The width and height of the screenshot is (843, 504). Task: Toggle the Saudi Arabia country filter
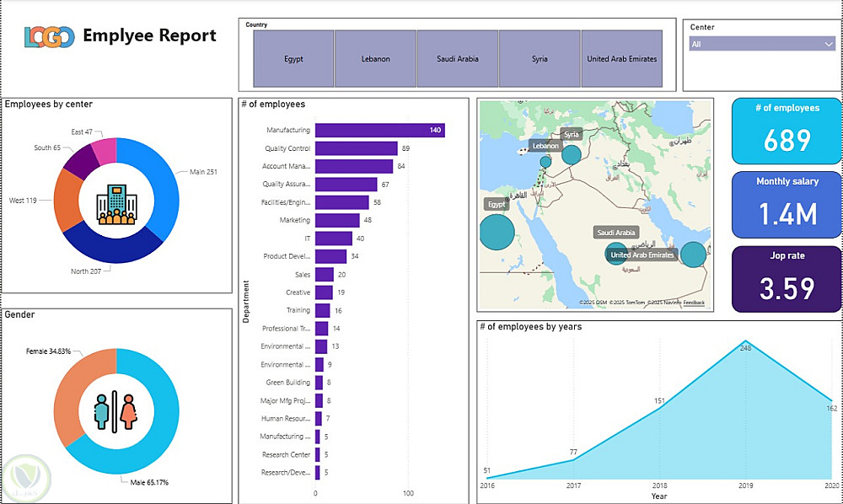458,58
